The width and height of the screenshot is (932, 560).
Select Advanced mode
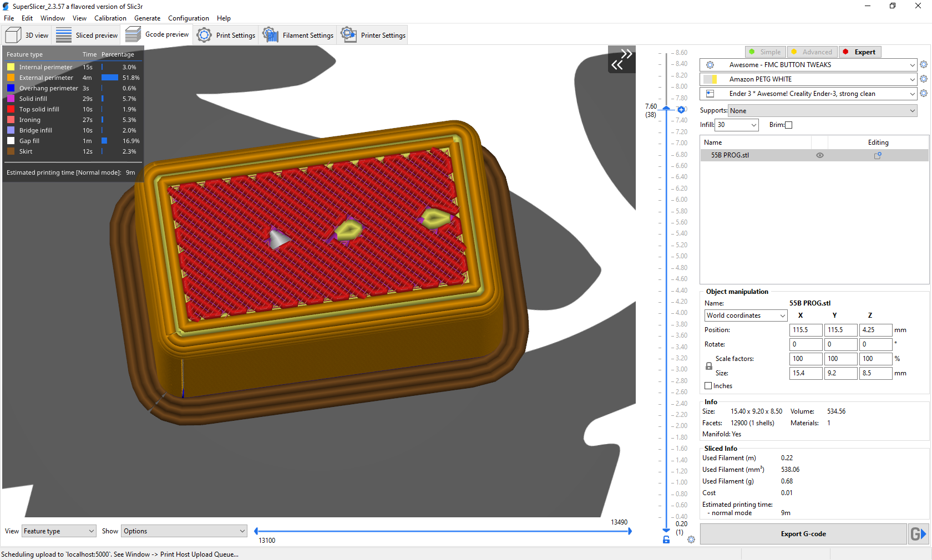pos(812,52)
